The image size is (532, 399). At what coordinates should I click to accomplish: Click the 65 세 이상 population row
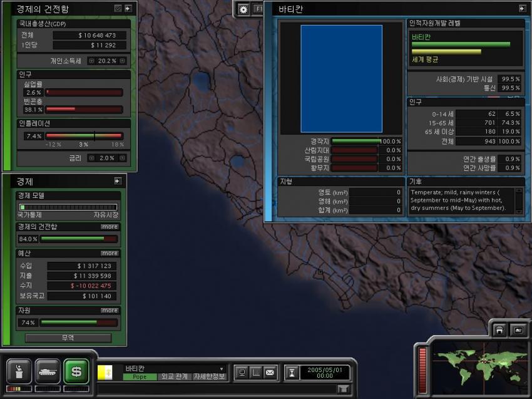tap(474, 132)
